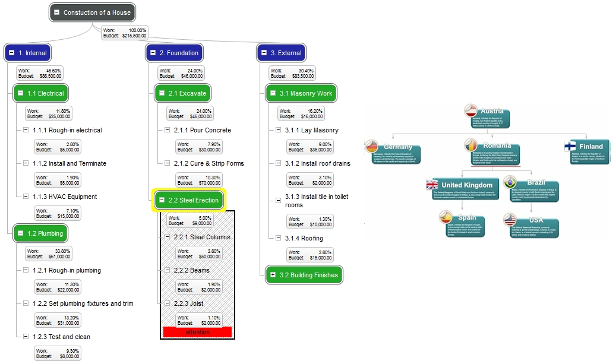Collapse the Constuction of a House root

(x=56, y=12)
